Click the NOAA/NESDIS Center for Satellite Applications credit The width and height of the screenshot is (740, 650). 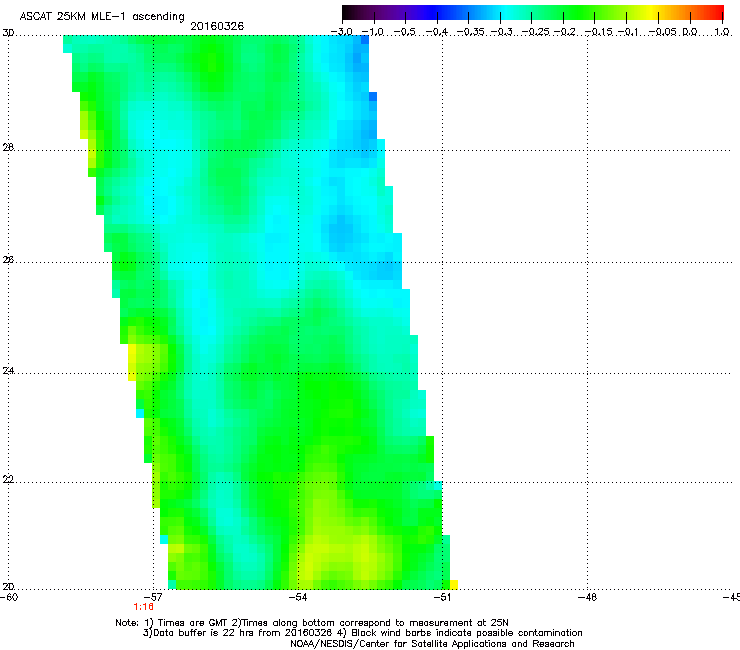point(432,644)
